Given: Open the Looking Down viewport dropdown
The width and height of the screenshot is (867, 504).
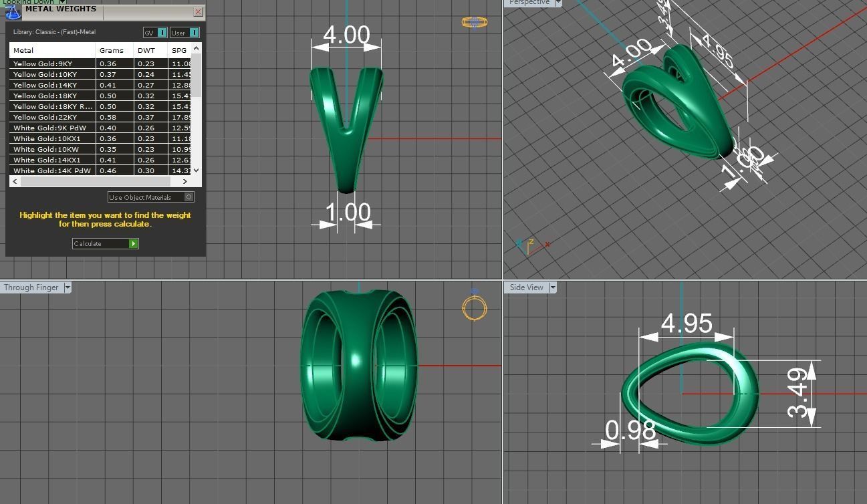Looking at the screenshot, I should click(62, 2).
